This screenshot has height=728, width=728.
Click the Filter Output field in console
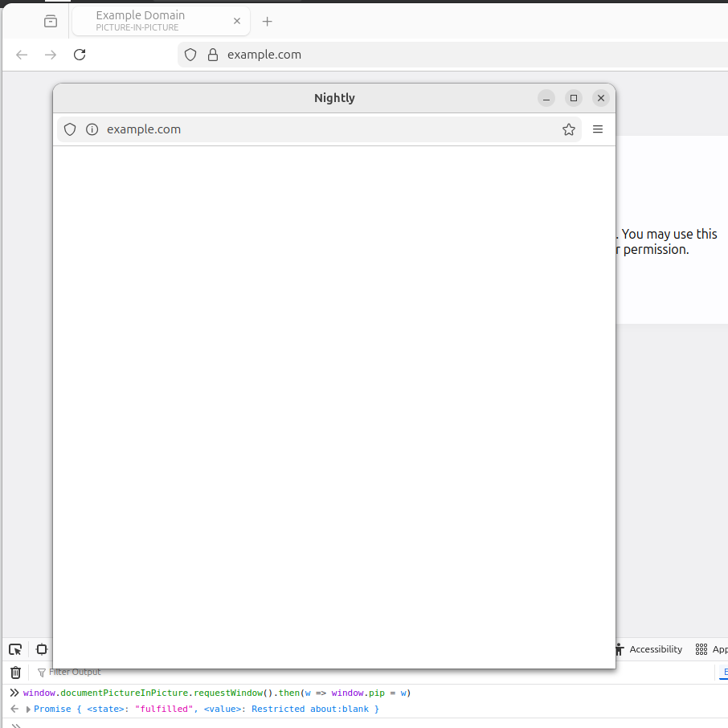point(75,673)
